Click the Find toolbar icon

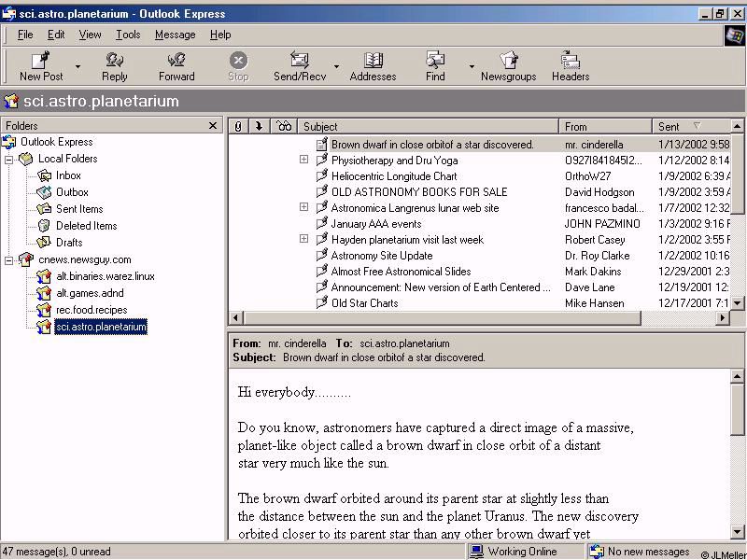coord(435,62)
